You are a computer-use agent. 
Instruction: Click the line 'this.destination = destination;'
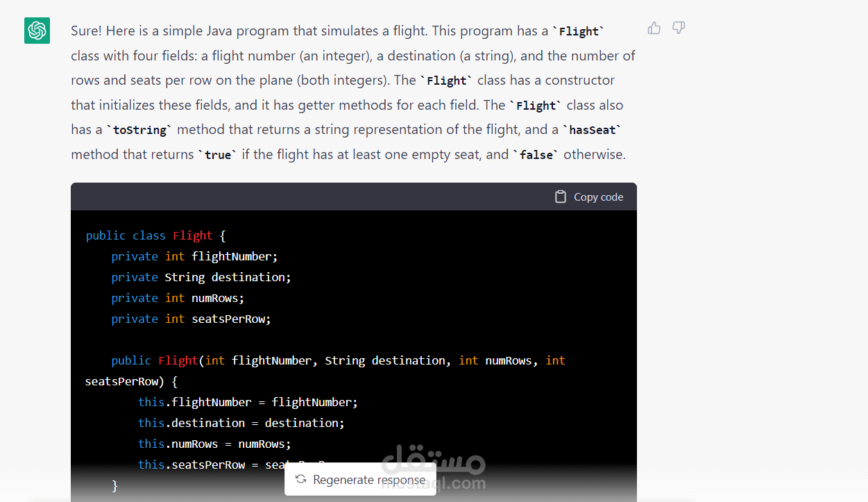[x=241, y=423]
